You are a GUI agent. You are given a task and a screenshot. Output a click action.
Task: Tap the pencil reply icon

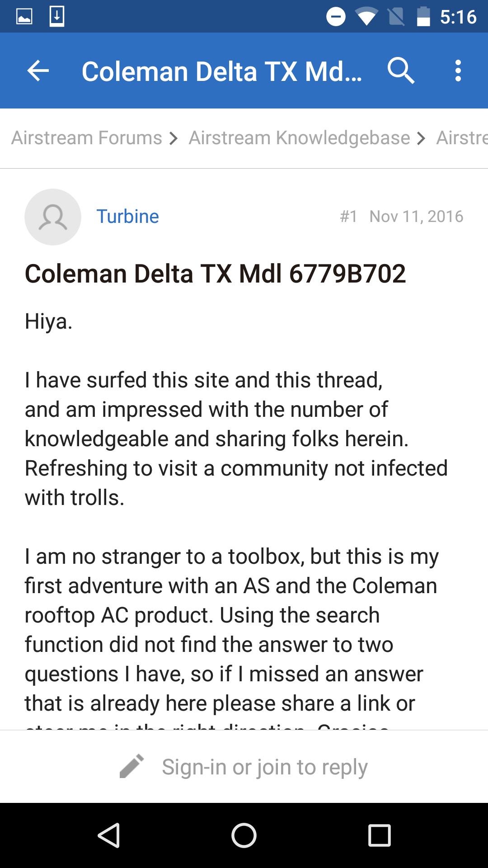click(131, 766)
